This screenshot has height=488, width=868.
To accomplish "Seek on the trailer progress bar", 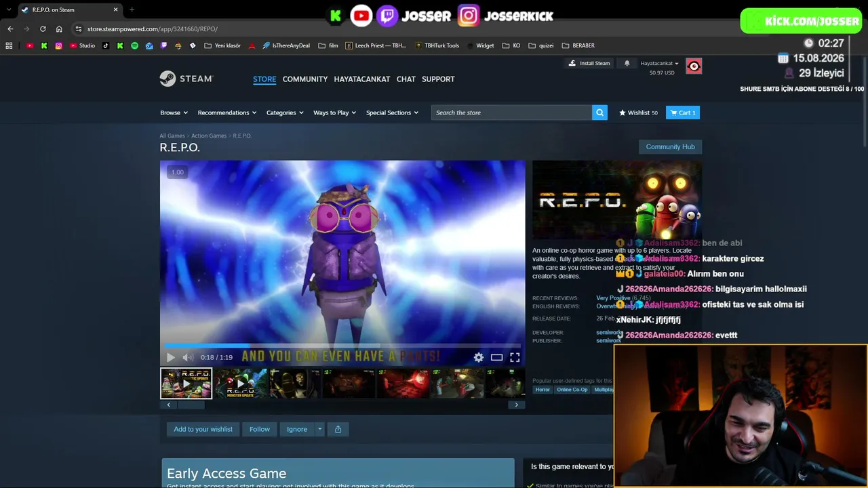I will [342, 346].
